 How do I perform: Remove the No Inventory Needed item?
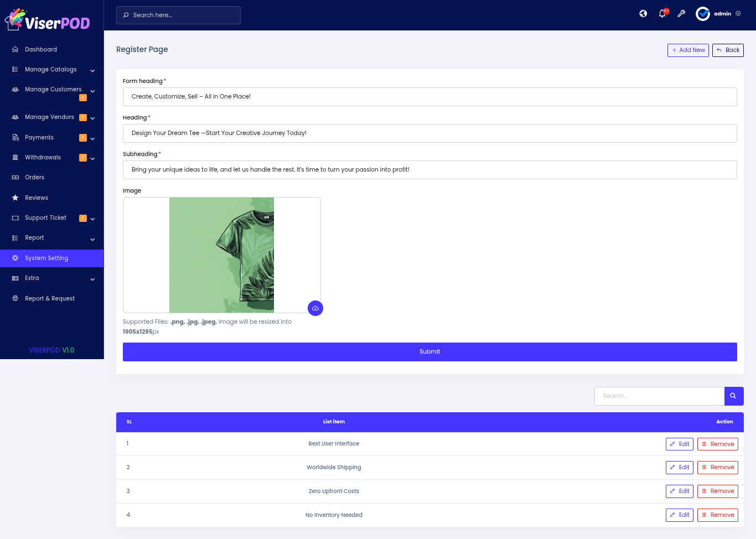pos(717,515)
